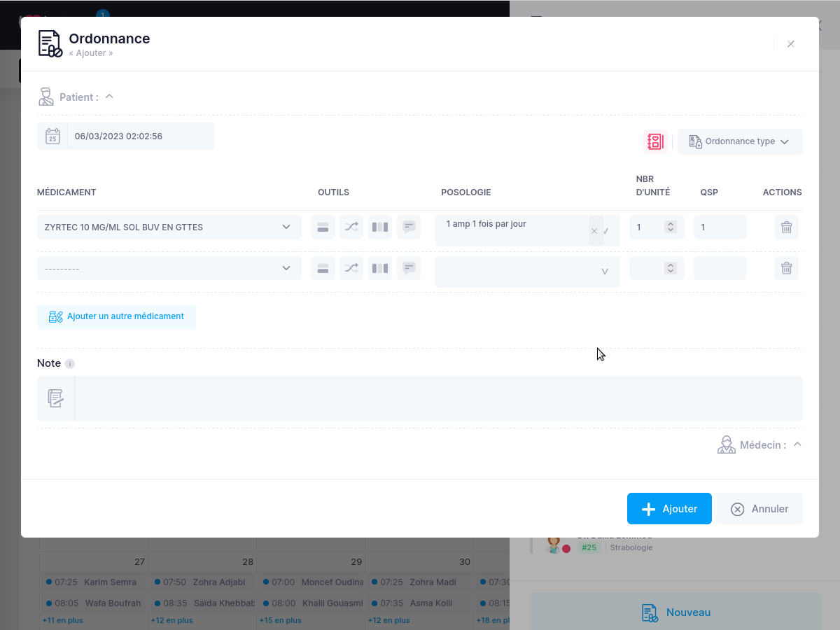Collapse the Patient section
840x630 pixels.
pos(109,97)
